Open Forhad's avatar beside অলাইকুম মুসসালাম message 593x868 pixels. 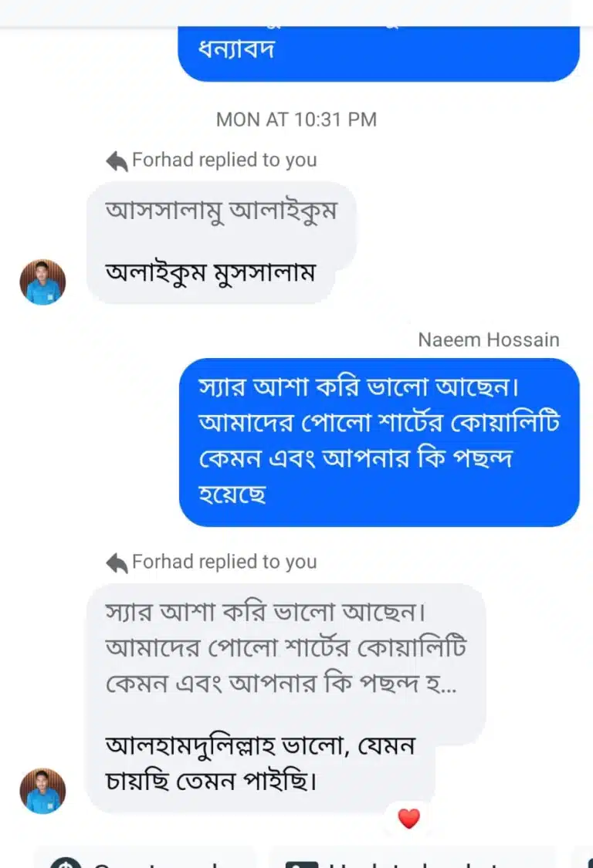pyautogui.click(x=42, y=282)
